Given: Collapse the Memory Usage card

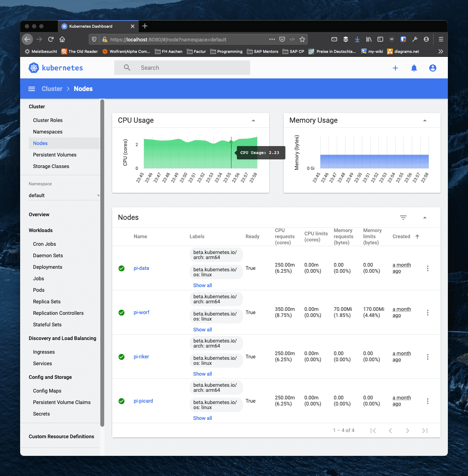Looking at the screenshot, I should point(425,121).
